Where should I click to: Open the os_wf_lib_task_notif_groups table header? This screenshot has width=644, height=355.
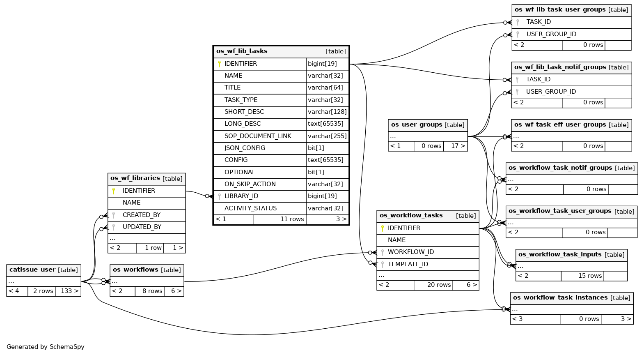[572, 67]
